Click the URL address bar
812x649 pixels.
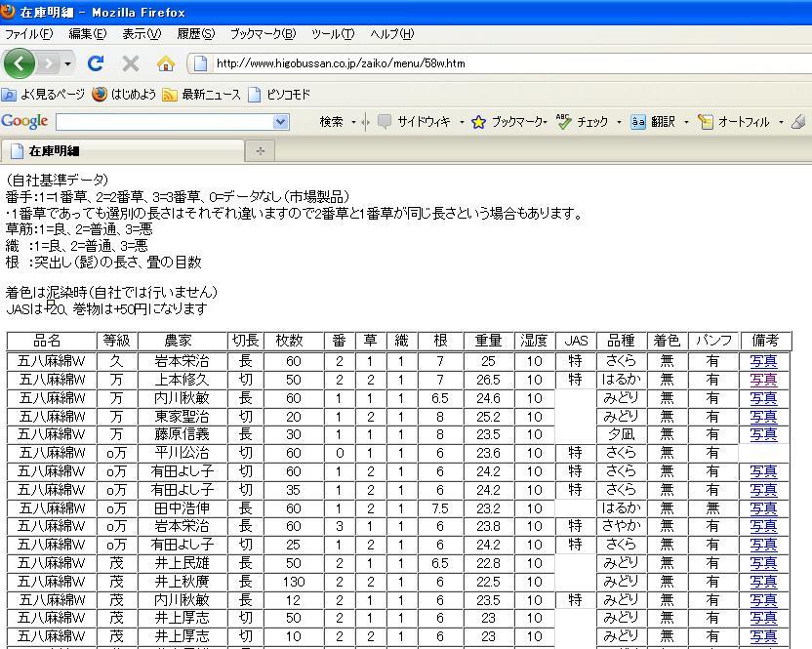488,63
